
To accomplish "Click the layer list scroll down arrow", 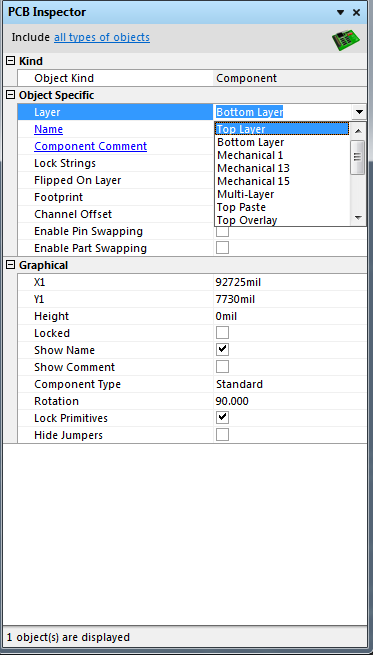I will 358,218.
